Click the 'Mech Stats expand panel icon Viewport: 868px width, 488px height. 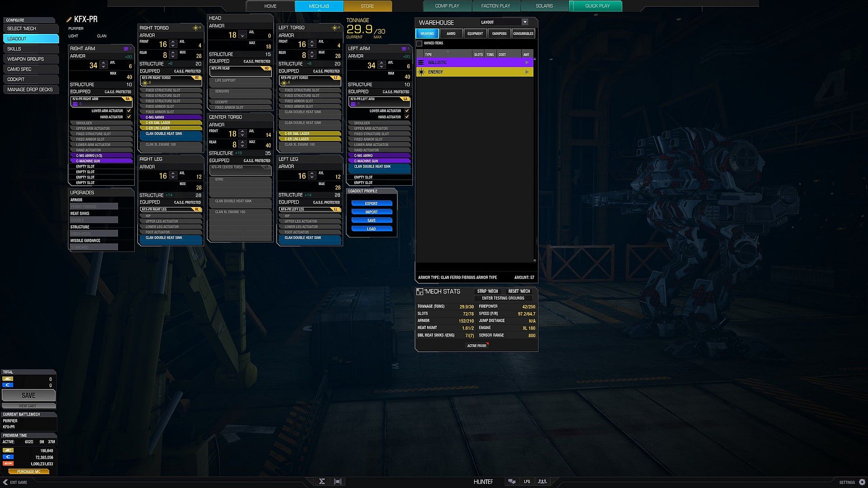(420, 292)
